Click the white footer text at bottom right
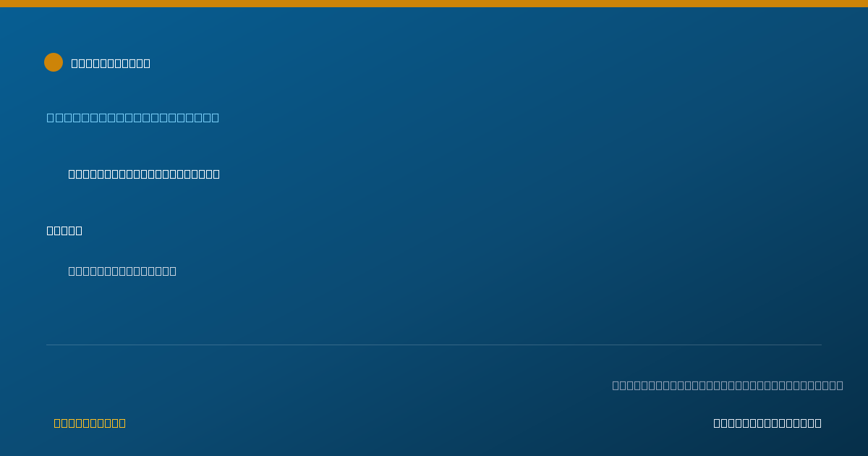The height and width of the screenshot is (456, 868). point(767,423)
